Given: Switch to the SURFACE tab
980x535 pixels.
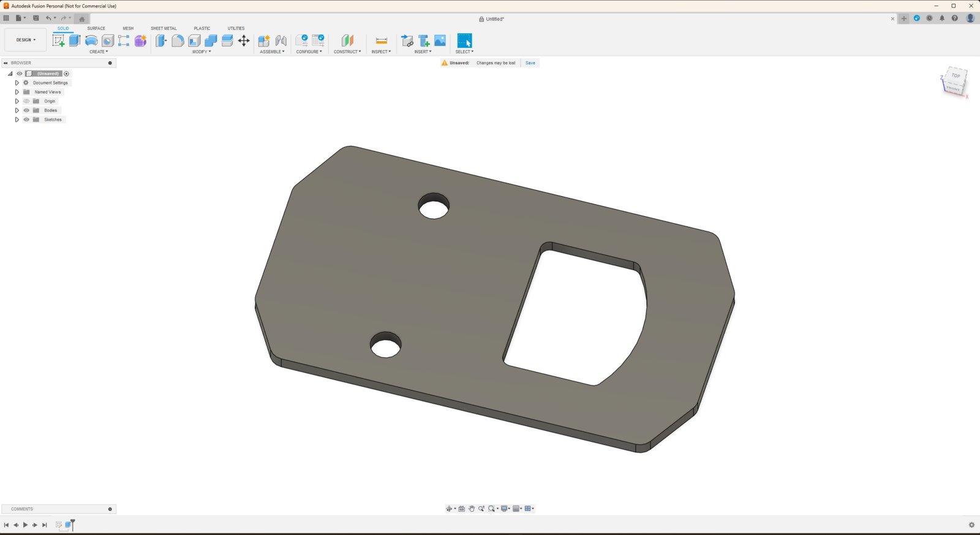Looking at the screenshot, I should 96,28.
